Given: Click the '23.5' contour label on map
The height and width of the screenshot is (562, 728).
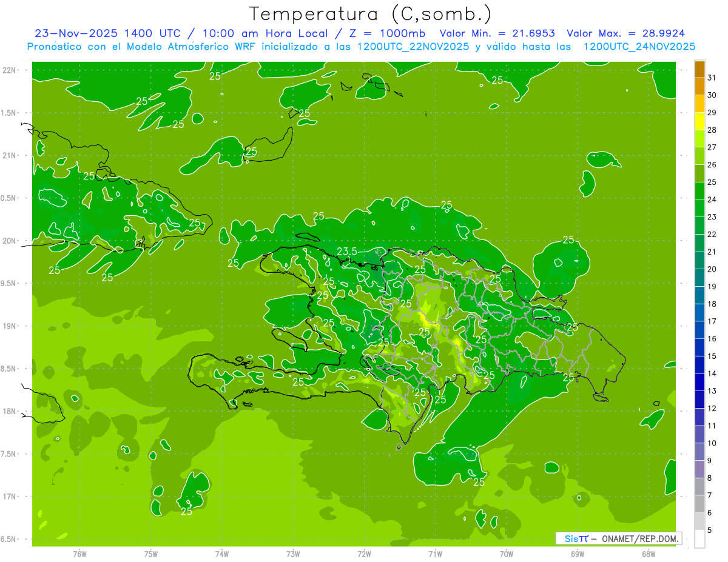Looking at the screenshot, I should click(x=346, y=251).
